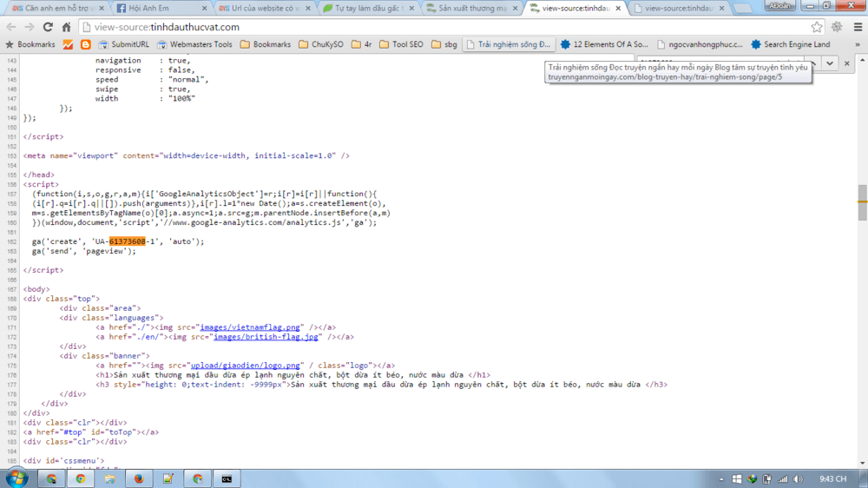The width and height of the screenshot is (868, 488).
Task: Open the '12 Elements Of A So...' bookmark
Action: click(x=604, y=44)
